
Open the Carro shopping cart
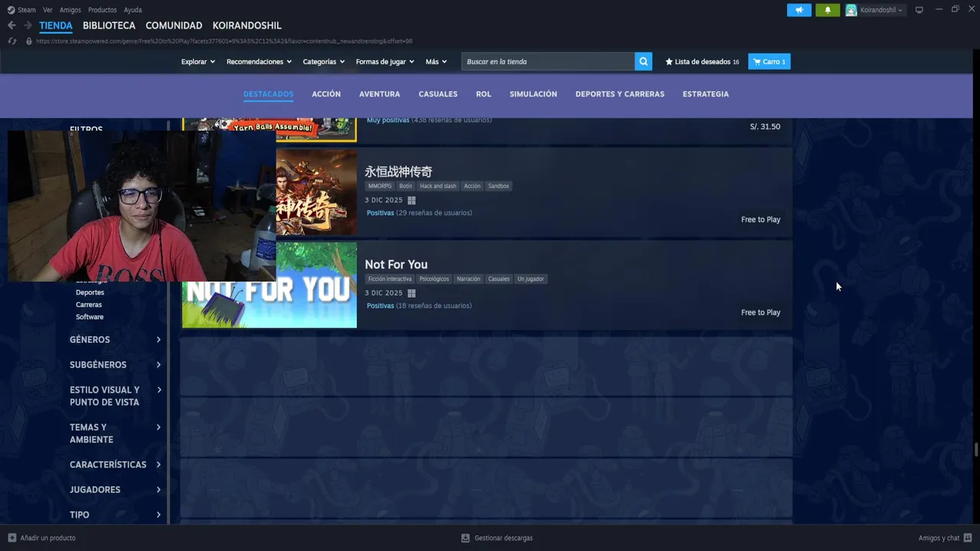(769, 61)
